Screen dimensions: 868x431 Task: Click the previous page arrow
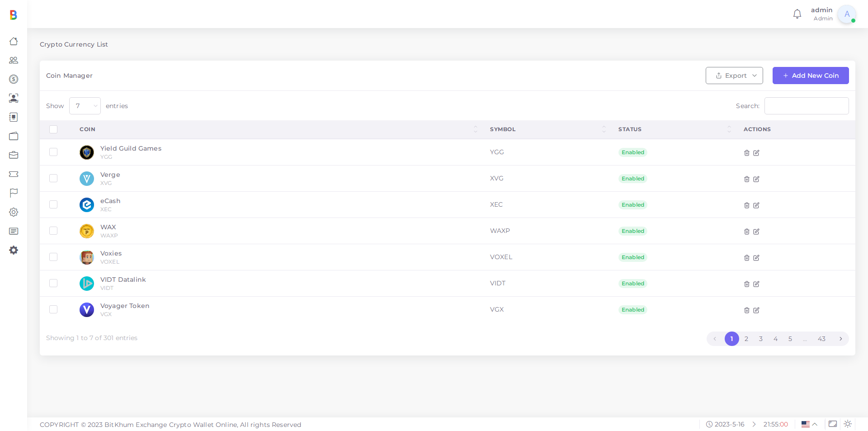(715, 339)
